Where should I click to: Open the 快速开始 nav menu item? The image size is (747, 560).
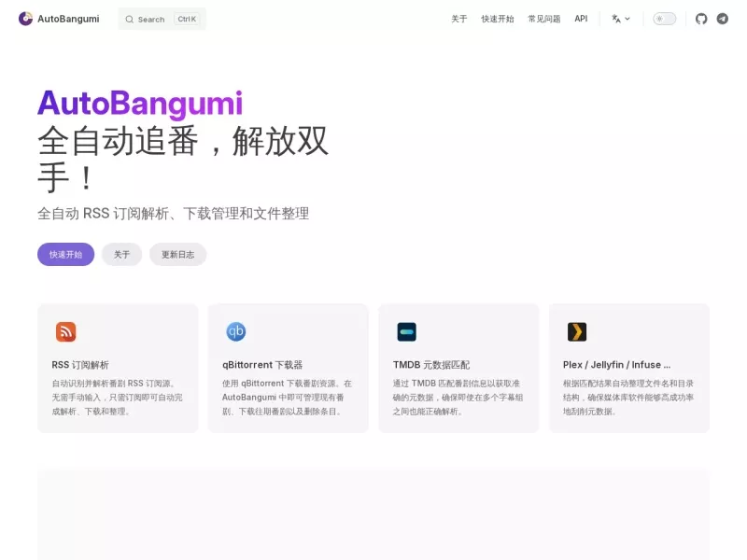498,19
